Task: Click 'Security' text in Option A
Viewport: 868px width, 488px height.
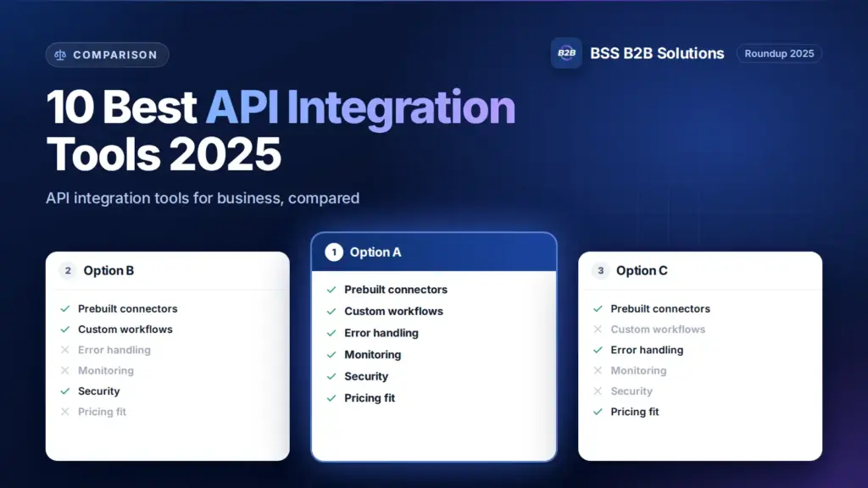Action: coord(366,376)
